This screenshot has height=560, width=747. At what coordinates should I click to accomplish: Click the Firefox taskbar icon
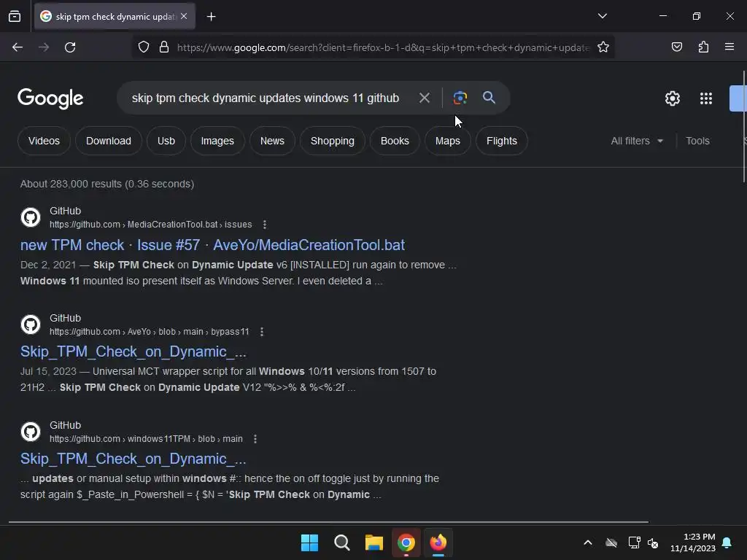438,542
